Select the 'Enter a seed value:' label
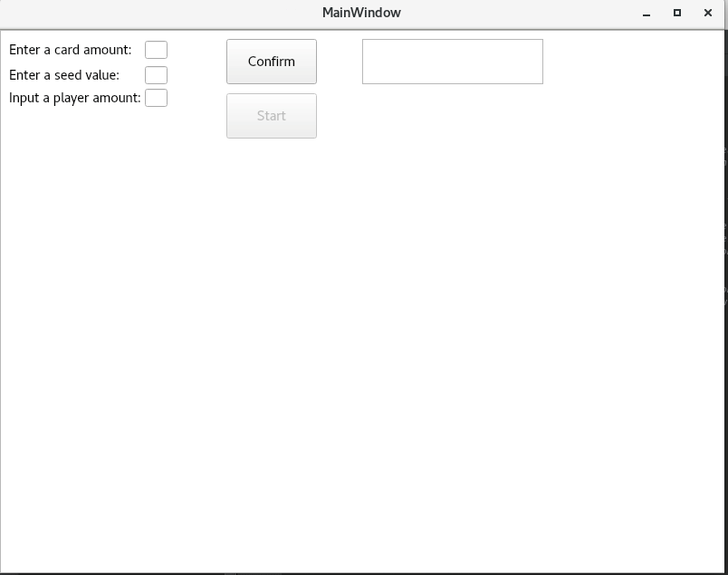The height and width of the screenshot is (575, 728). click(x=62, y=75)
